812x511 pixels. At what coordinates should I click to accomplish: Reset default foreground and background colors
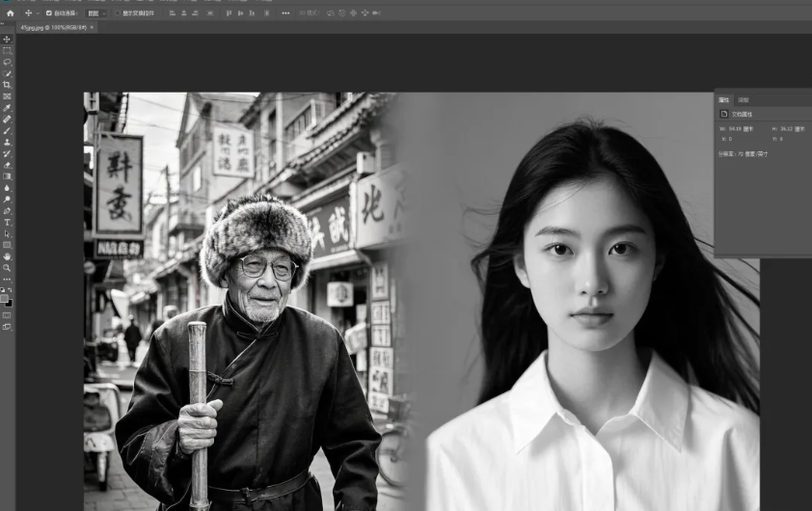[3, 290]
